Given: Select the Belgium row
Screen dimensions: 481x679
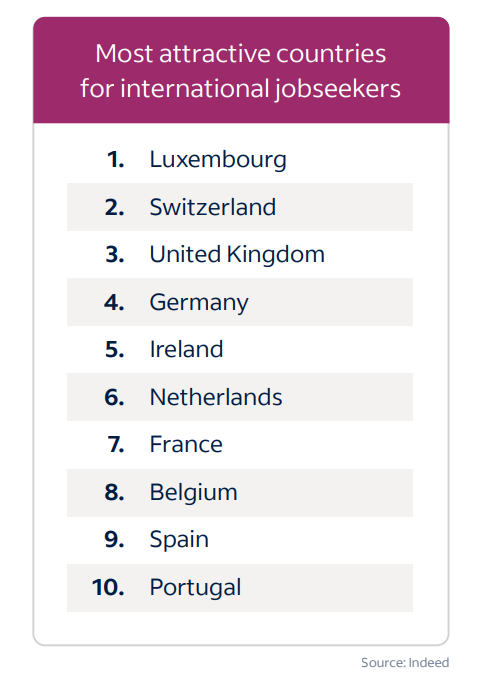Looking at the screenshot, I should [240, 493].
